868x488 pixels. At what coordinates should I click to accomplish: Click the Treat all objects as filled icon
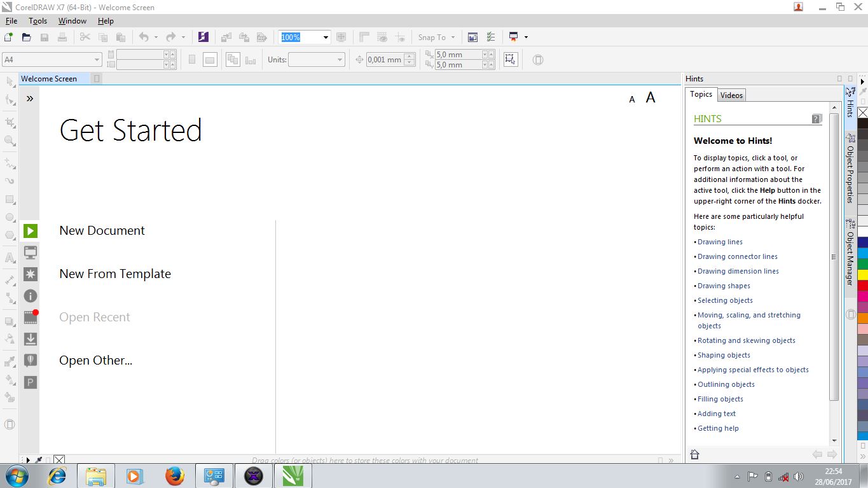click(x=510, y=59)
